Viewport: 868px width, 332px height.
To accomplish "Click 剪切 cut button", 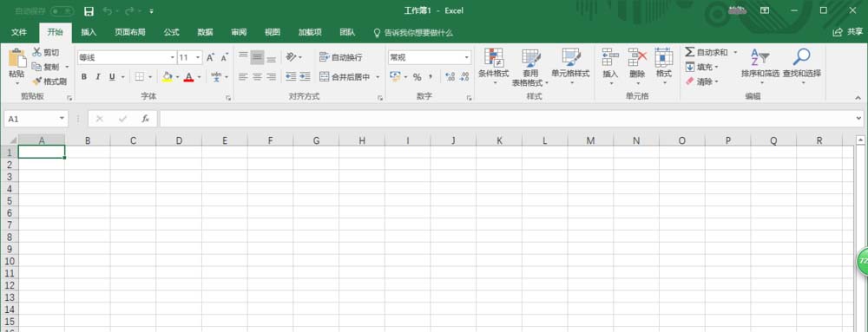I will [x=46, y=53].
